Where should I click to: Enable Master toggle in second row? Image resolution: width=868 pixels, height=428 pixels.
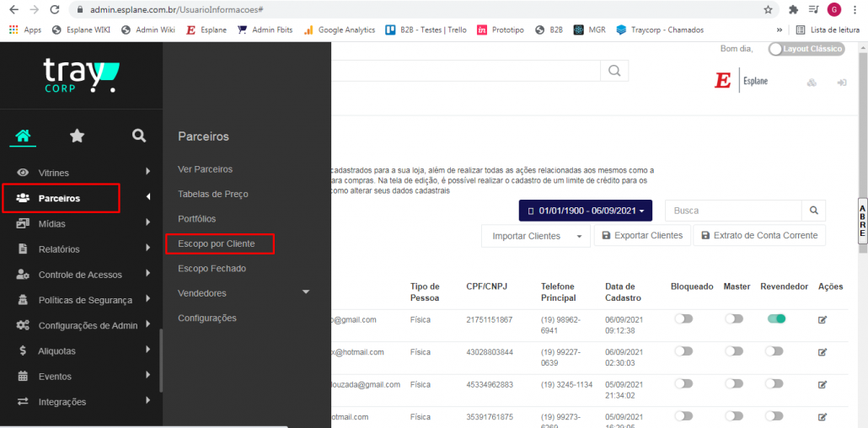tap(734, 351)
